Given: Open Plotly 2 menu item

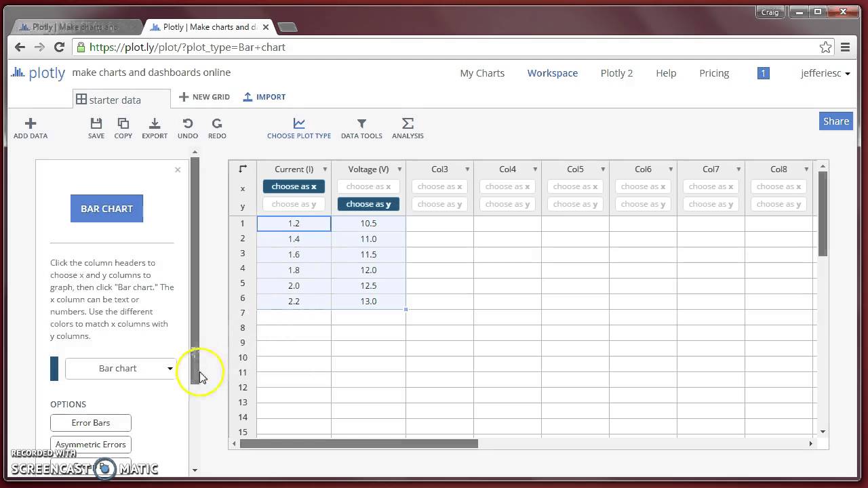Looking at the screenshot, I should tap(616, 73).
